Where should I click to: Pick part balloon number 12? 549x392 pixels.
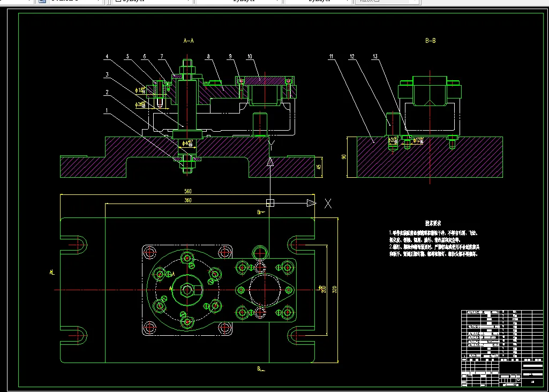tap(352, 56)
